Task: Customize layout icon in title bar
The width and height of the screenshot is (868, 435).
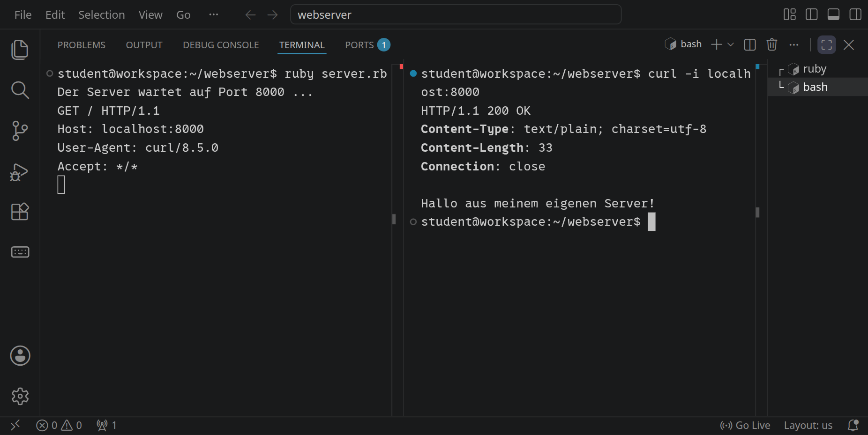Action: [x=790, y=15]
